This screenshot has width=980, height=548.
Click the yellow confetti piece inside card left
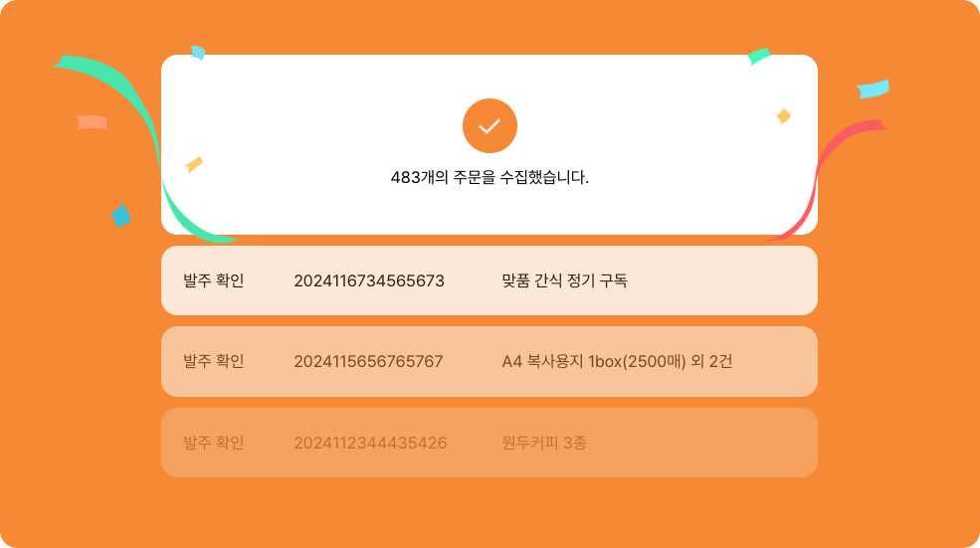[x=194, y=164]
